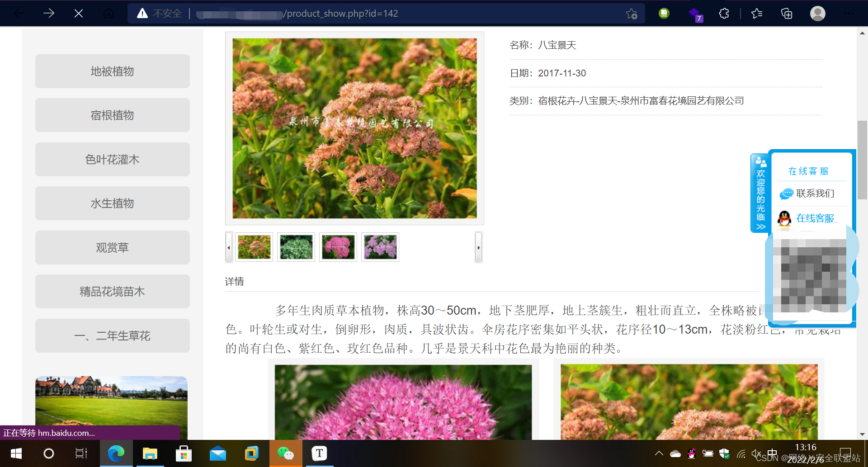Open the 精品花境苗木 category

pos(113,292)
